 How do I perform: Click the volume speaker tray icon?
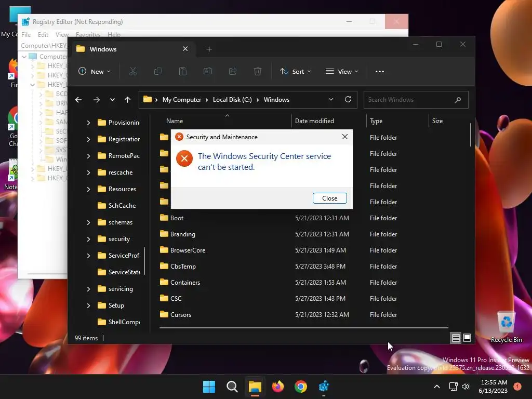point(465,387)
